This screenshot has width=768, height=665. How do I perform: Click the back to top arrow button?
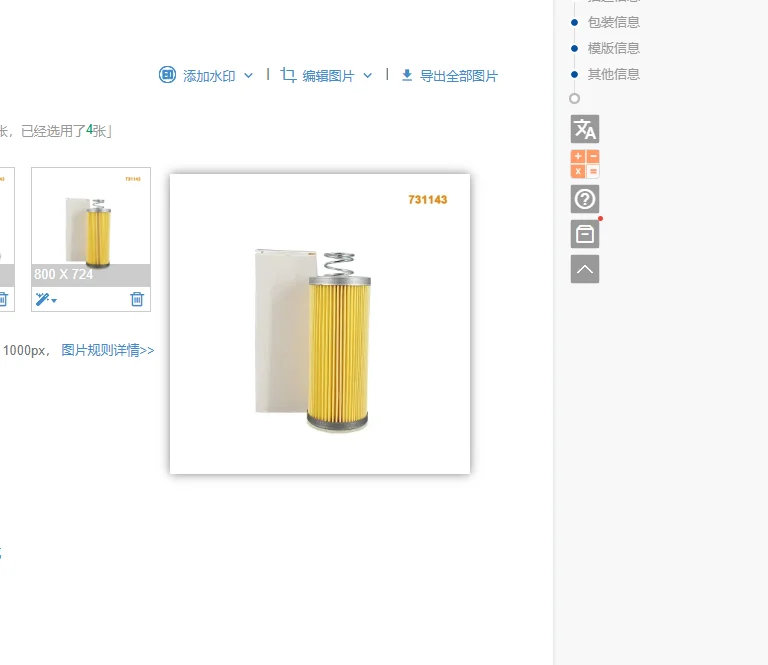[585, 269]
